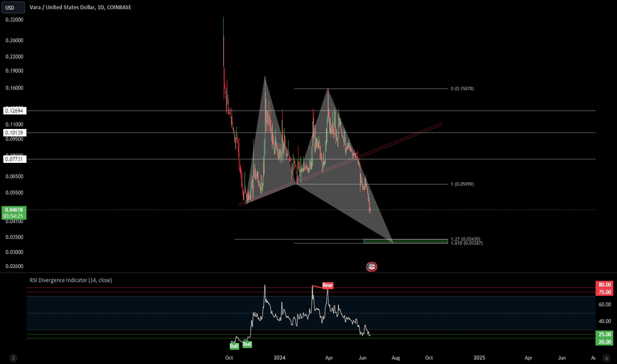This screenshot has width=617, height=364.
Task: Select the 0.12694 horizontal line price label
Action: point(15,111)
